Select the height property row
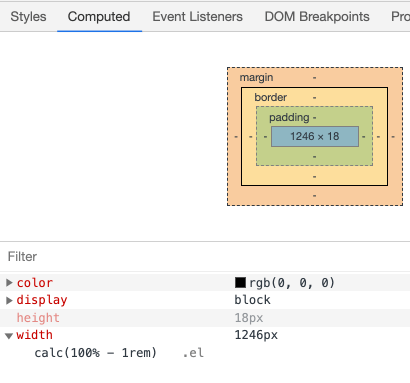The width and height of the screenshot is (410, 383). tap(205, 318)
